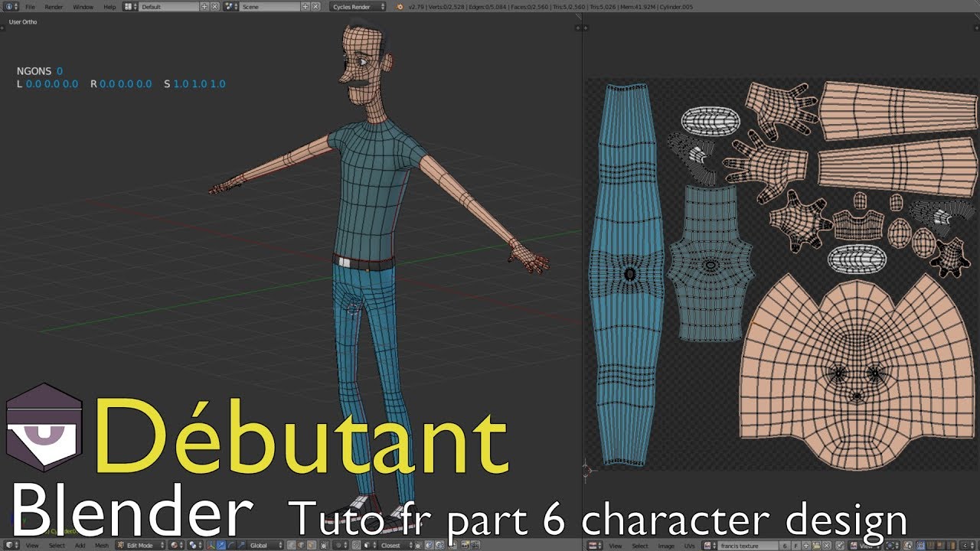Open the screen layout browse icon
Screen dimensions: 980x551
point(130,7)
